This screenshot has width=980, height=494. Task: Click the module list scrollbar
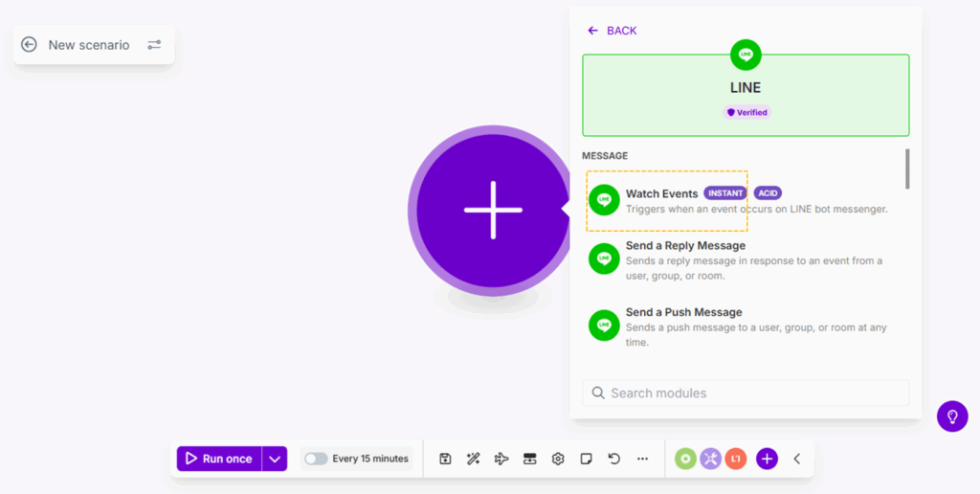[x=907, y=169]
